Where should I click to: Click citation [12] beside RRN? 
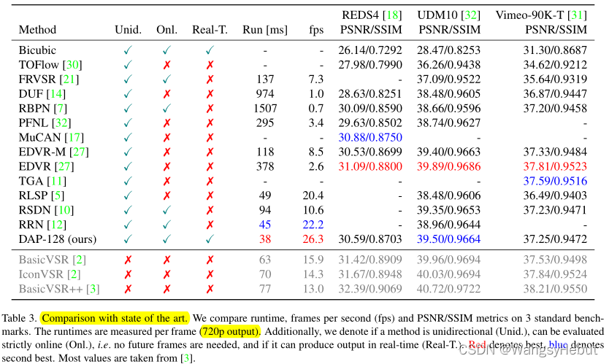pos(57,225)
